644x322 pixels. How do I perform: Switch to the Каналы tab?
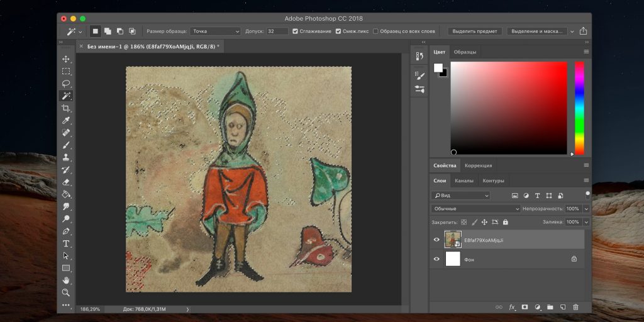pyautogui.click(x=464, y=181)
